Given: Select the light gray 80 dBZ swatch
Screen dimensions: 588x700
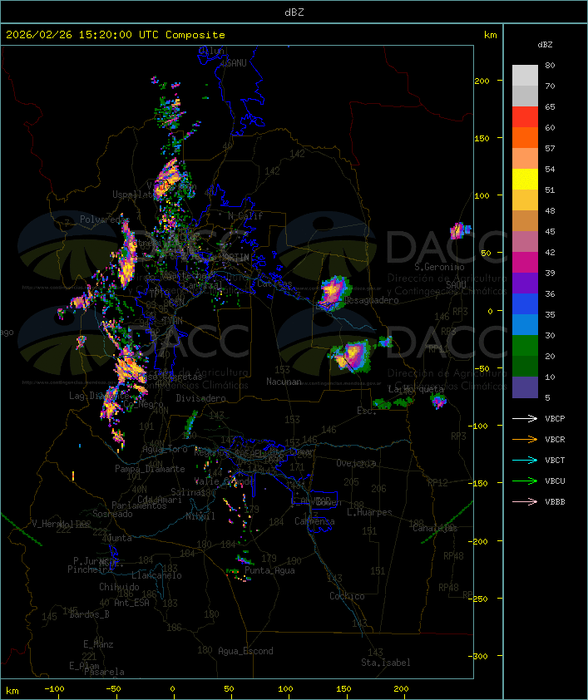Looking at the screenshot, I should pos(525,75).
